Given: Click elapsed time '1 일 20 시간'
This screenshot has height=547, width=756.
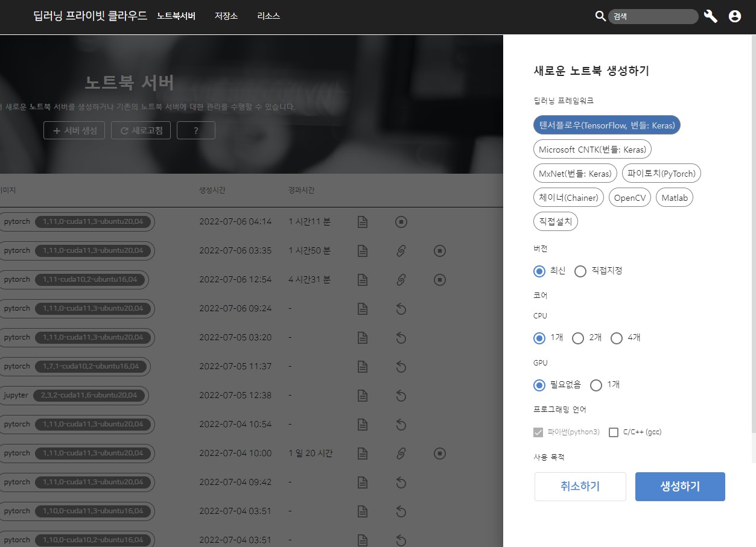Looking at the screenshot, I should (x=311, y=453).
